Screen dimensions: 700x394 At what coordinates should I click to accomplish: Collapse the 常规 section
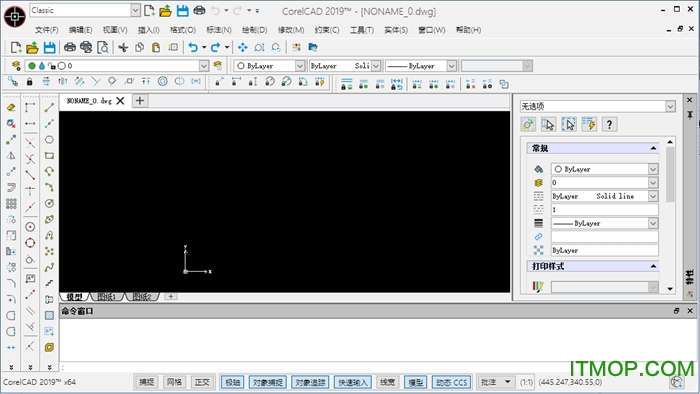pos(653,148)
